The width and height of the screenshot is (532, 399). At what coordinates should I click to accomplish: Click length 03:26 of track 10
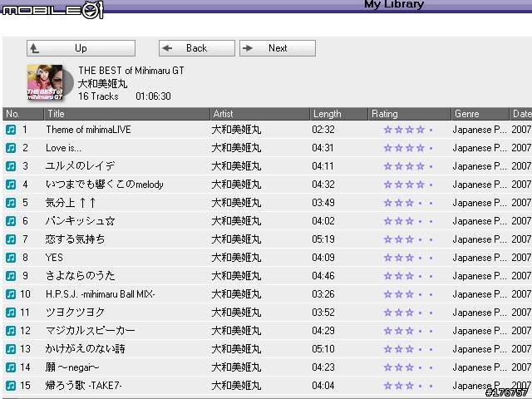pyautogui.click(x=323, y=294)
